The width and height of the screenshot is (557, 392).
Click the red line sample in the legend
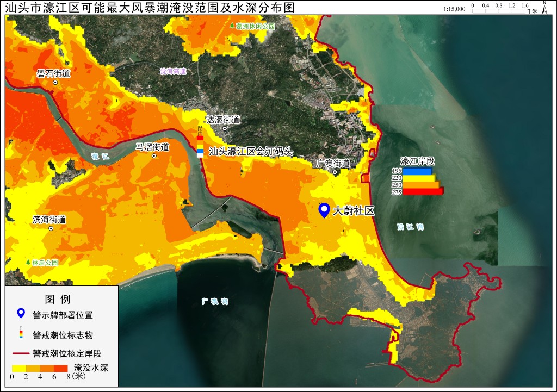tap(21, 353)
